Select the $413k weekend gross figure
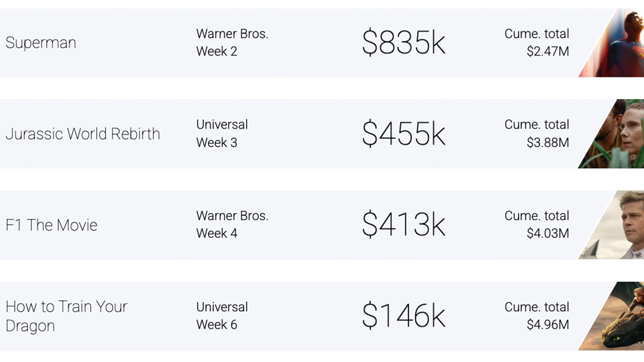This screenshot has width=644, height=362. (x=404, y=224)
